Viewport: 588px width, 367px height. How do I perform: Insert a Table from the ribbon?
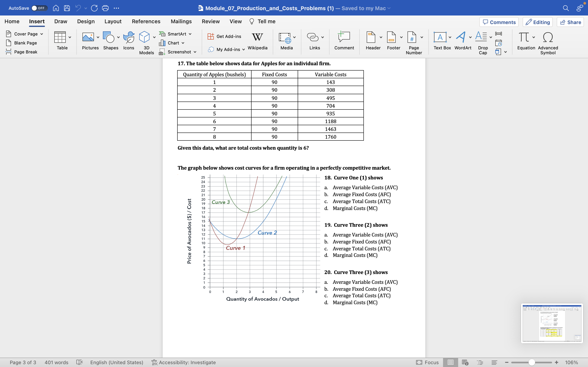(60, 38)
